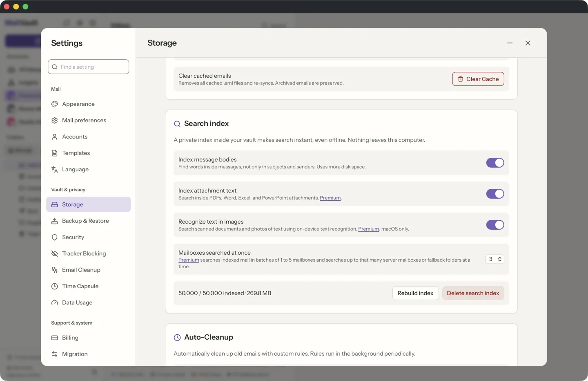Click the Rebuild index button
This screenshot has width=588, height=381.
[x=415, y=293]
